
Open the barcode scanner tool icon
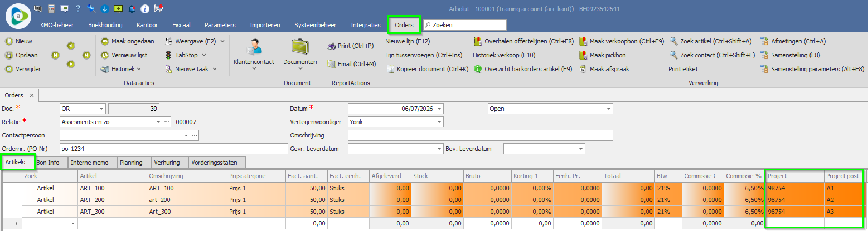[x=38, y=8]
